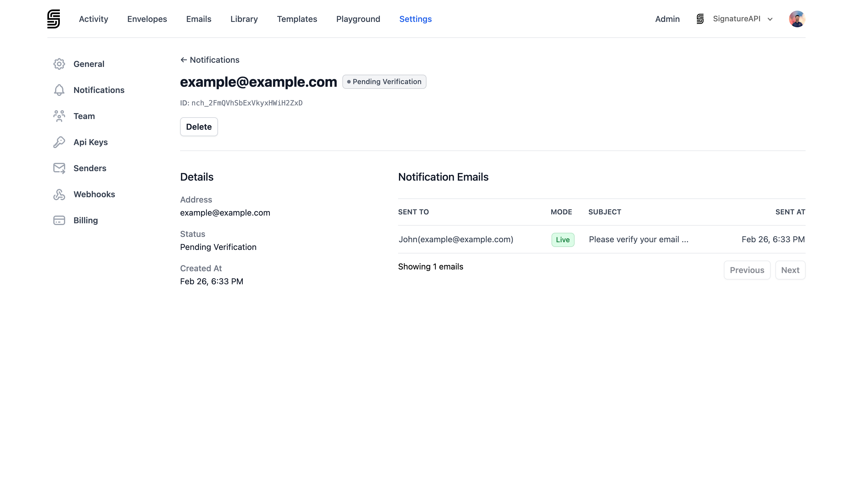Click the Senders envelope icon

[59, 168]
